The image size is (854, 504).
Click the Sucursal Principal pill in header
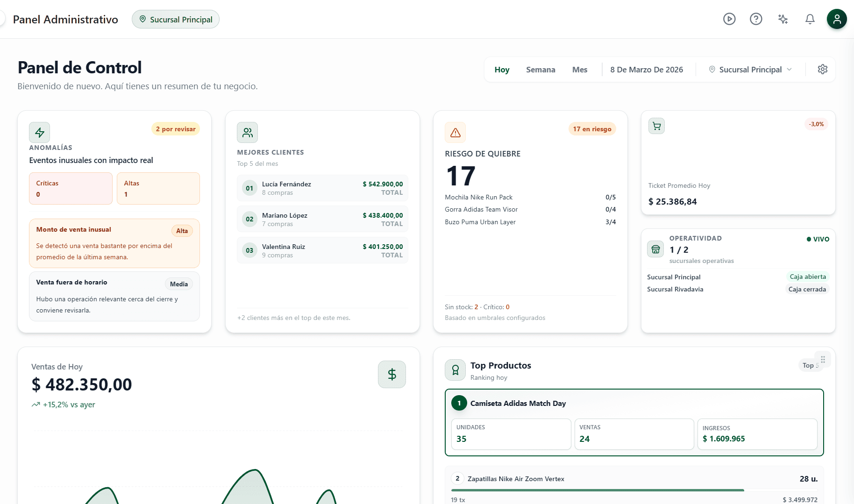(176, 19)
